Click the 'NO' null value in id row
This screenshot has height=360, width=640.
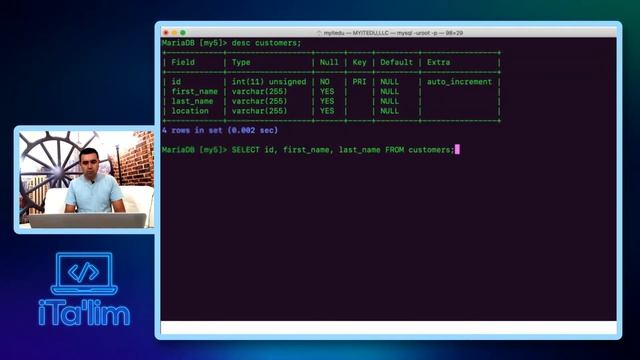[x=324, y=82]
